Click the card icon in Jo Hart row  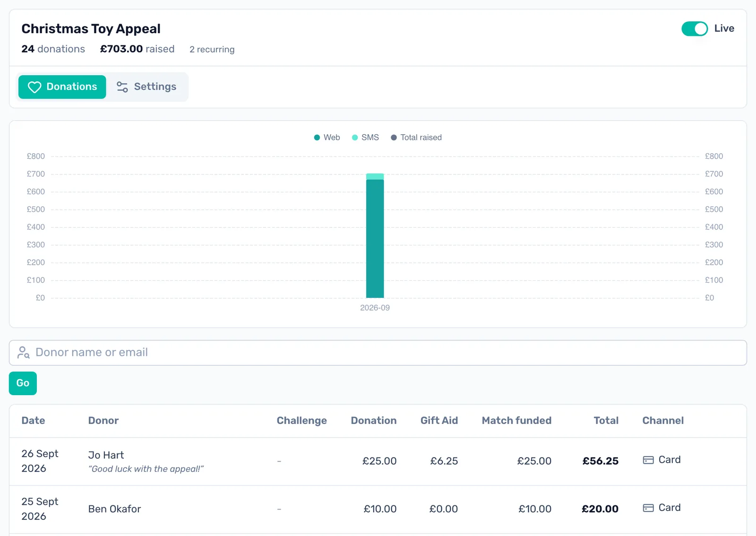[648, 460]
